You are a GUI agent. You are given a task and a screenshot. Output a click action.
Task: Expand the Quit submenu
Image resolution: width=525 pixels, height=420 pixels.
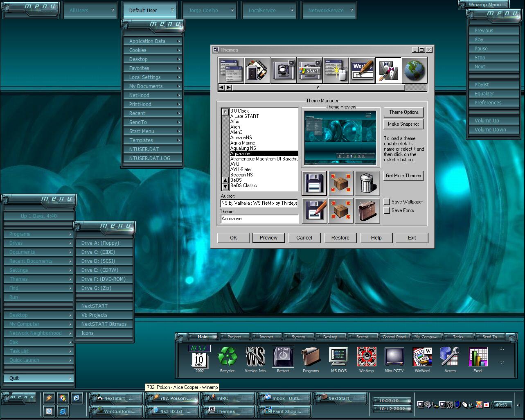[38, 378]
